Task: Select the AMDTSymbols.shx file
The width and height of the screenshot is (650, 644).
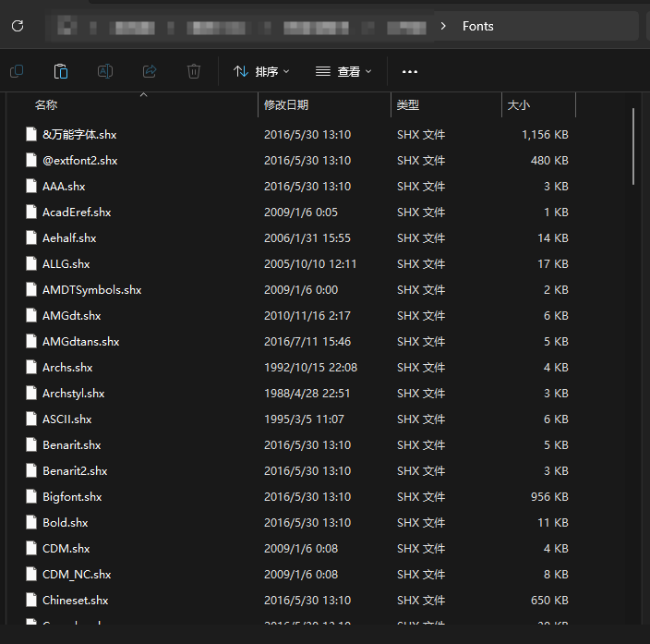Action: (91, 289)
